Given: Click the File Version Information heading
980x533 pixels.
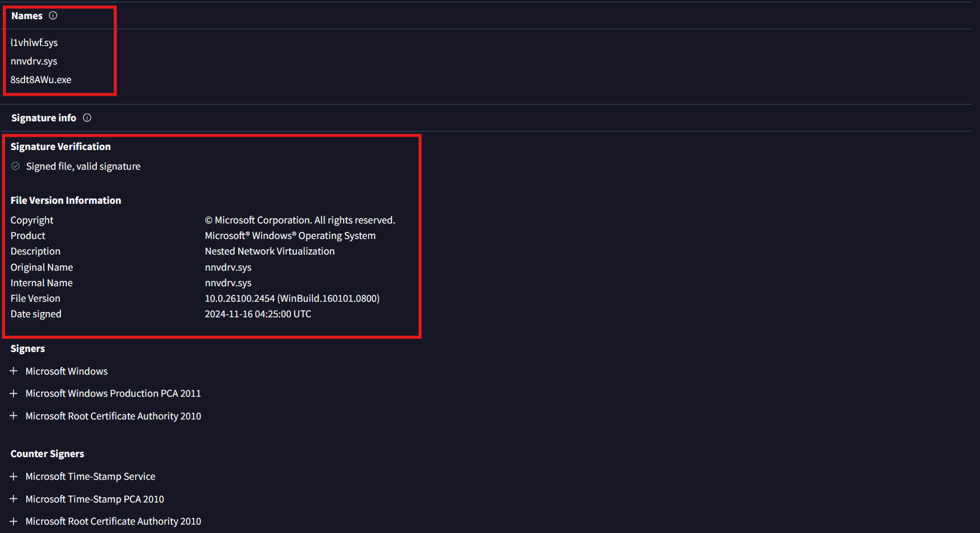Looking at the screenshot, I should pos(66,200).
